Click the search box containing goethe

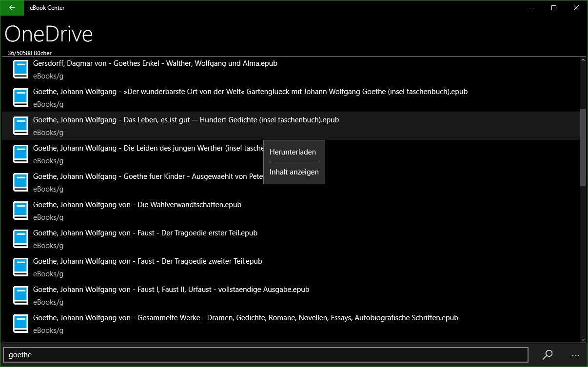pyautogui.click(x=266, y=355)
